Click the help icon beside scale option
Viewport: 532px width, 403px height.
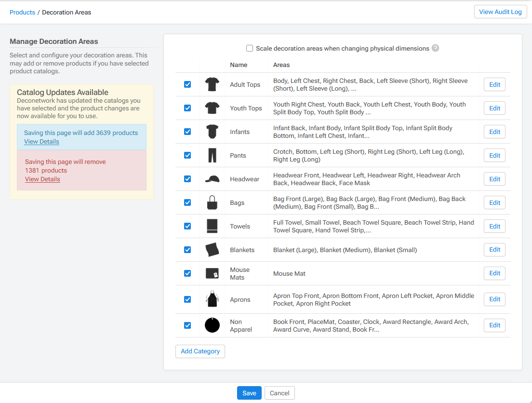click(435, 48)
